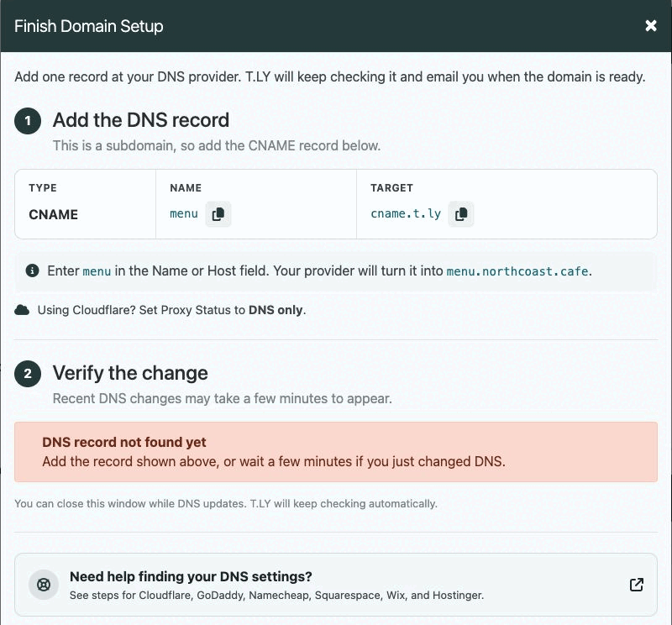672x625 pixels.
Task: Click the lifebuoy help icon
Action: click(x=44, y=585)
